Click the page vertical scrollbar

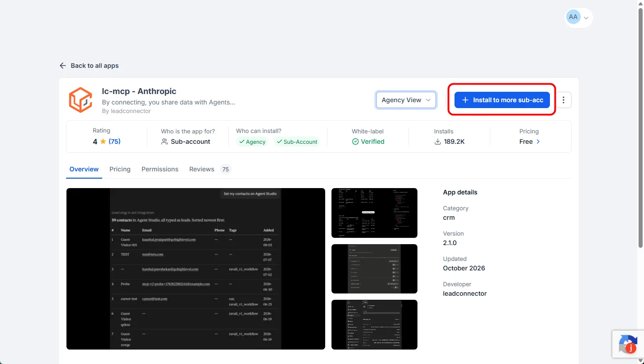click(640, 128)
